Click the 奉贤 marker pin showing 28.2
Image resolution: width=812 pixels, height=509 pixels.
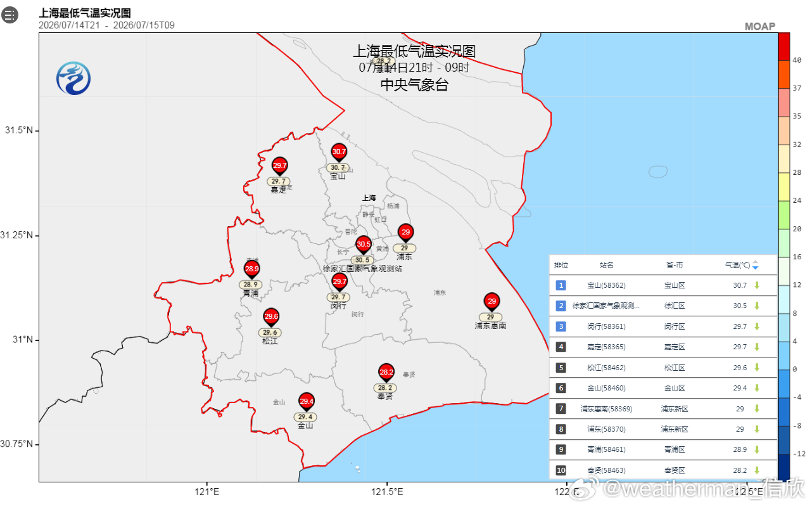tap(386, 373)
